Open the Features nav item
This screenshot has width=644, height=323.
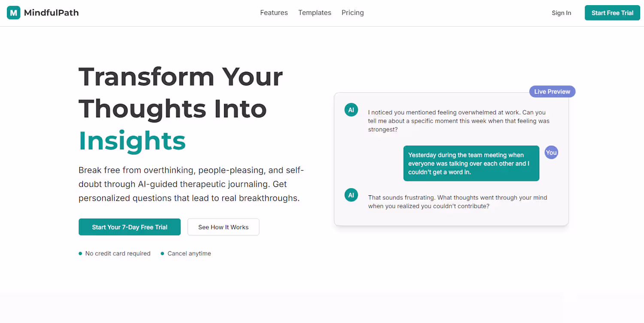pos(274,13)
